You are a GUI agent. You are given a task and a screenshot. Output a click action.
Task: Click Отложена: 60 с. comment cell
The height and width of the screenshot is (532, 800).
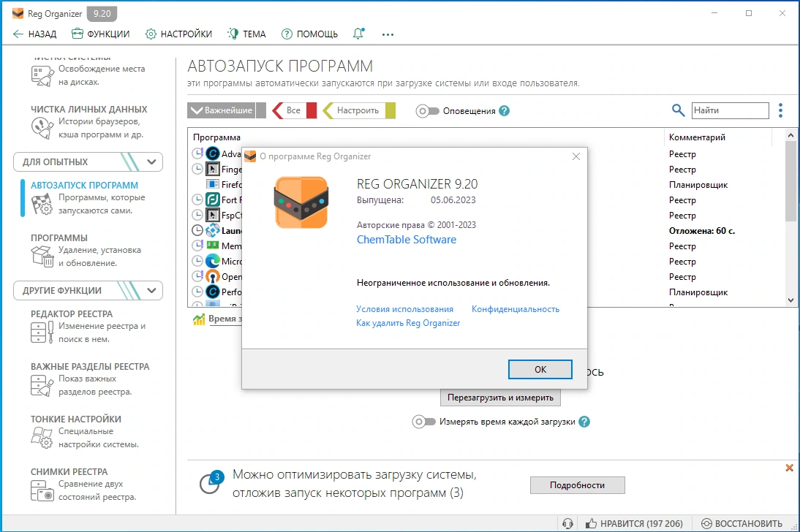[x=701, y=230]
